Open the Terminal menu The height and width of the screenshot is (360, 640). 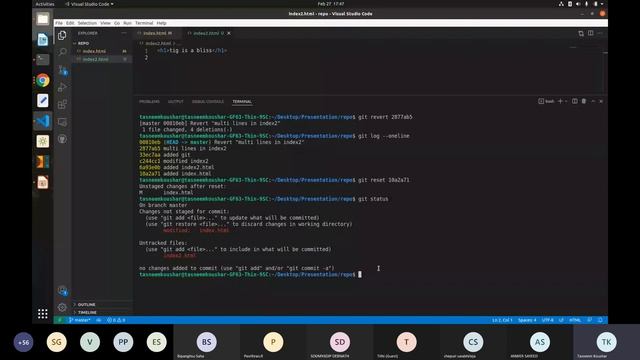coord(144,23)
